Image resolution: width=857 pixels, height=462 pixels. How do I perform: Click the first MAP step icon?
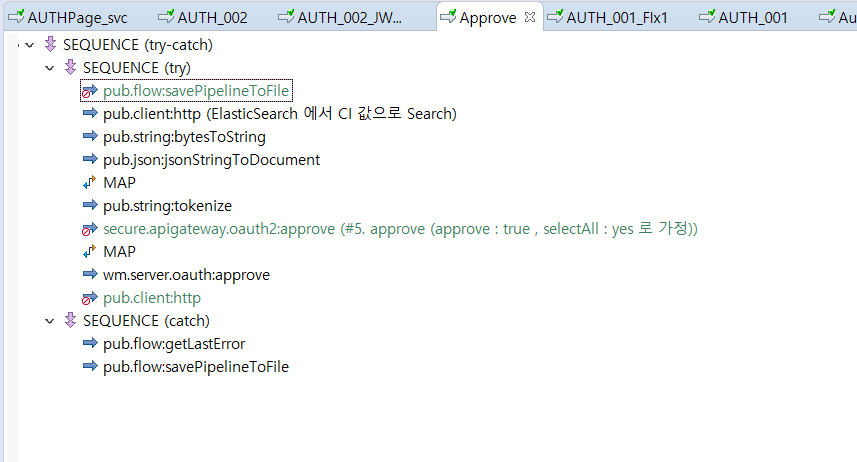[x=90, y=183]
